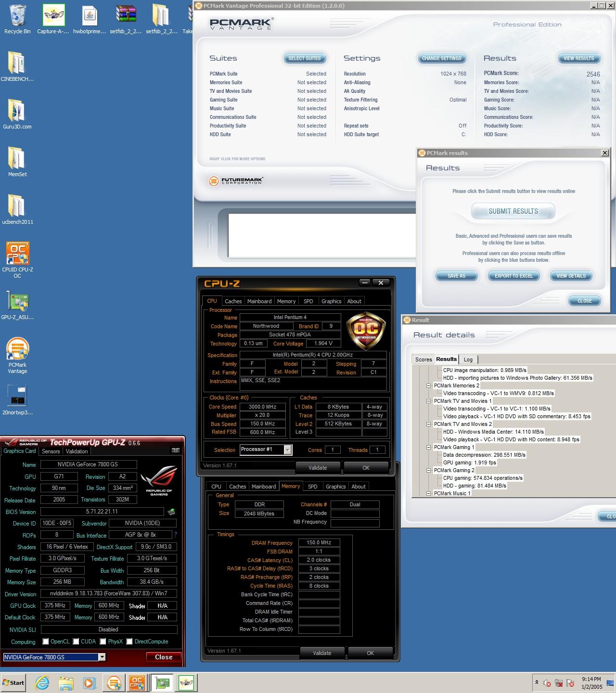Collapse PCMark TV and Movies 1 node
The width and height of the screenshot is (616, 693).
click(428, 401)
